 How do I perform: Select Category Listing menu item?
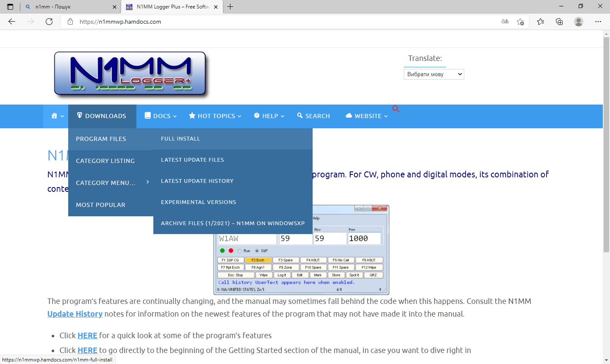[x=111, y=161]
